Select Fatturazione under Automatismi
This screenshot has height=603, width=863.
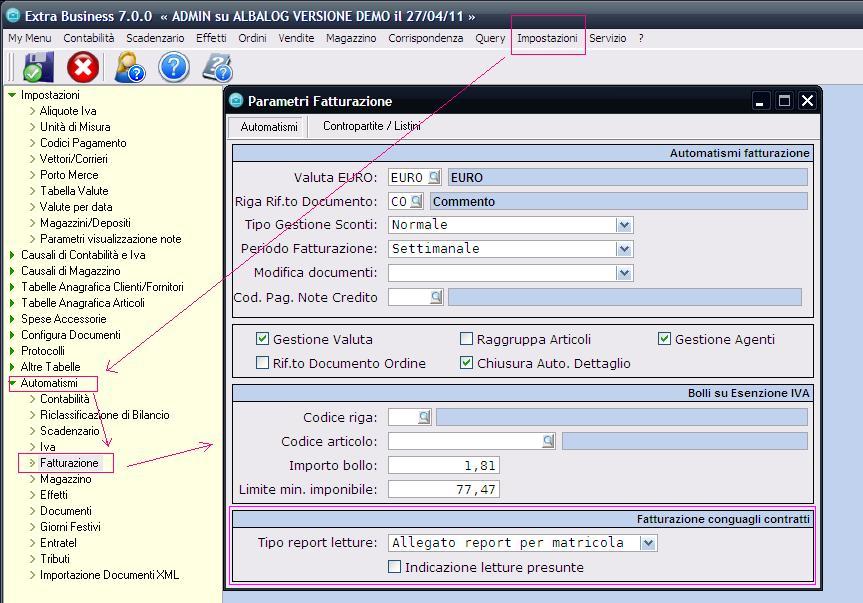pyautogui.click(x=69, y=463)
